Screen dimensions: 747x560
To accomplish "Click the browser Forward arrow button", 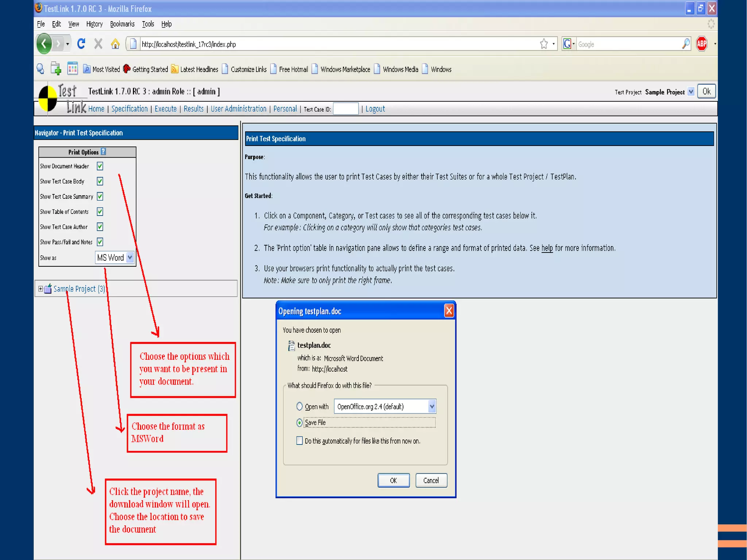I will click(x=58, y=44).
